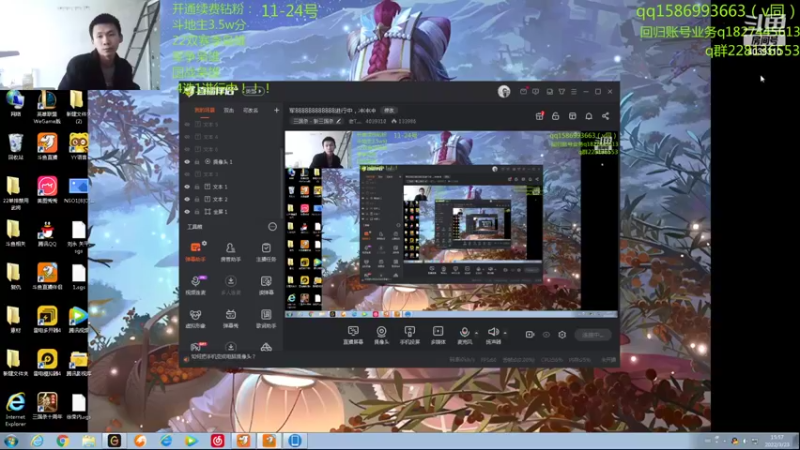
Task: Open the 虚拟形象 tool icon
Action: coord(195,318)
